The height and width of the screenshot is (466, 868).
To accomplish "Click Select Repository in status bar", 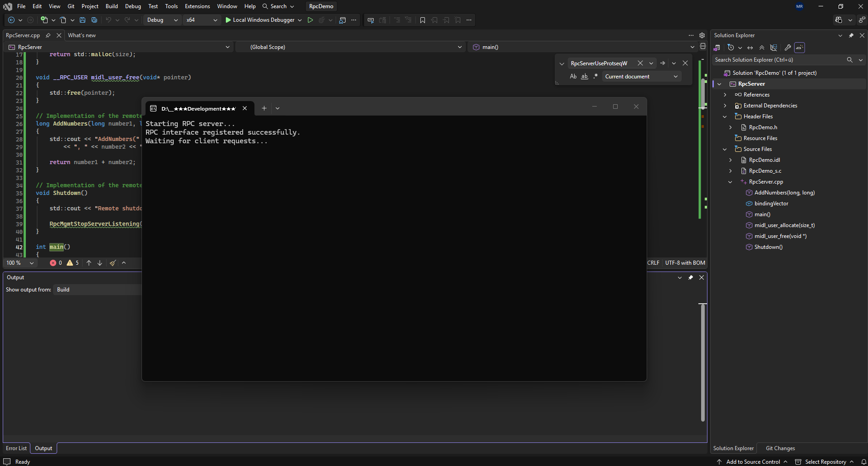I will 825,462.
